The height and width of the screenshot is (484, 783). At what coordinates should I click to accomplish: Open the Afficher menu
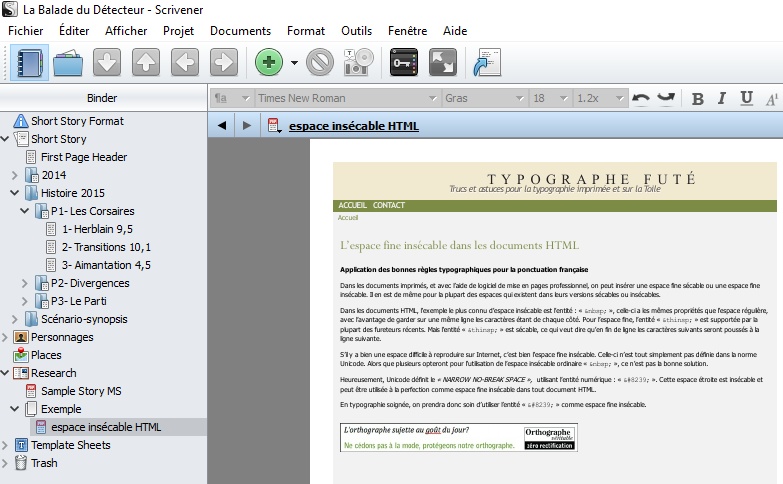[x=126, y=31]
